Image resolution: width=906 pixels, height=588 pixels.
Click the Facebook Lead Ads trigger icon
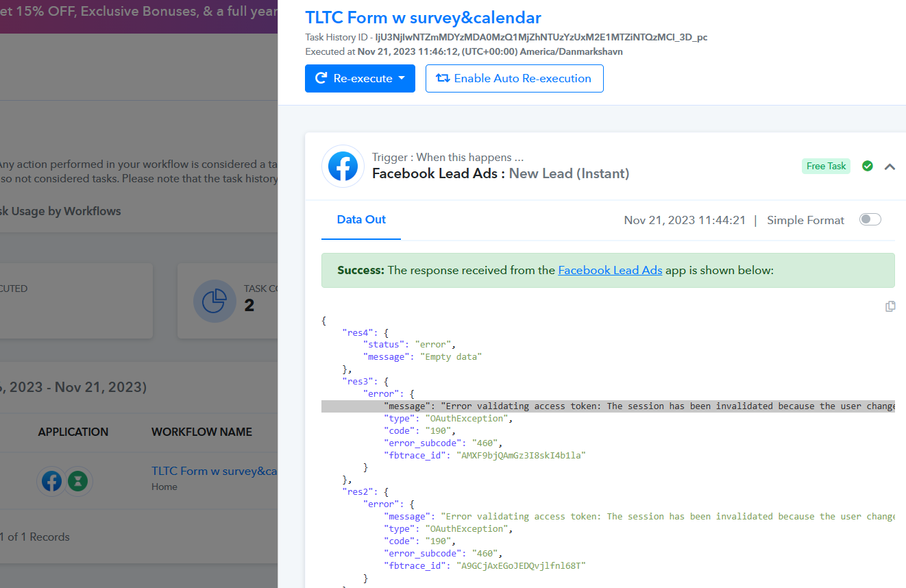pos(343,167)
